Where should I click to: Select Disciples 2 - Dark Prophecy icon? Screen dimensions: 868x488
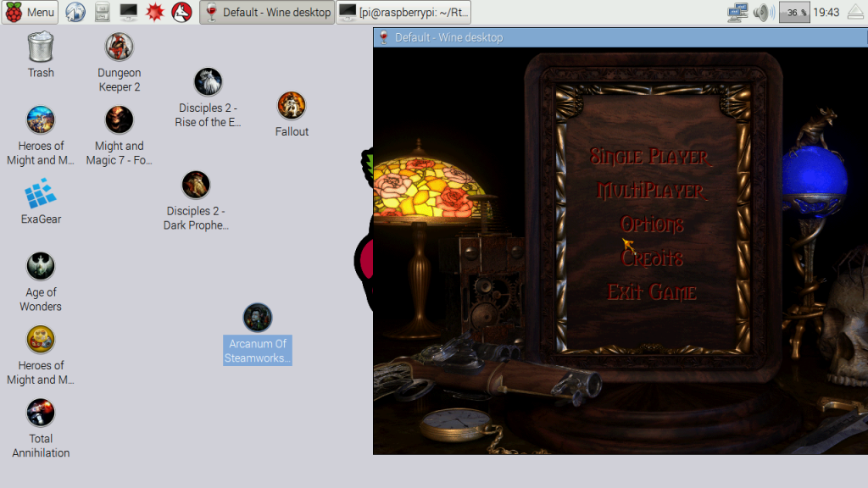[x=196, y=185]
